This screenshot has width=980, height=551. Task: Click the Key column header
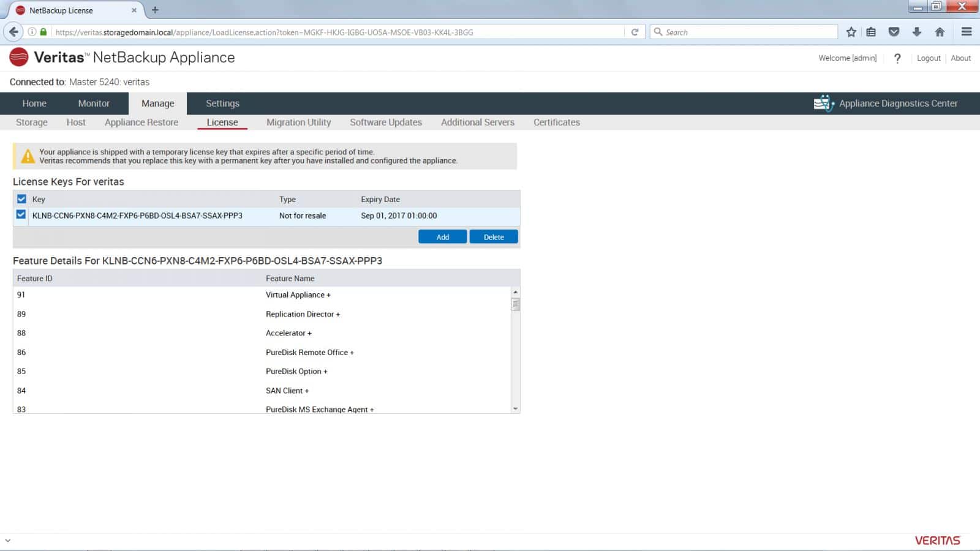coord(39,200)
